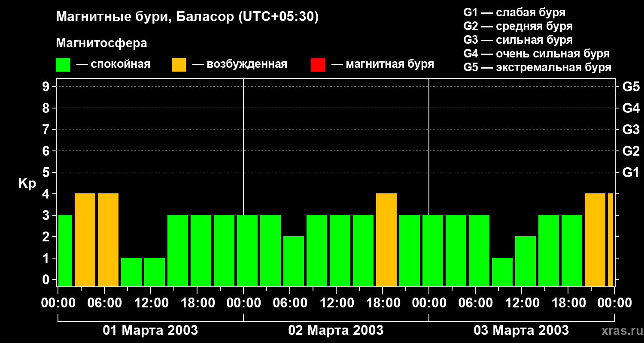This screenshot has height=343, width=644.
Task: Click the 'G1 — слабая буря' legend line
Action: 514,12
